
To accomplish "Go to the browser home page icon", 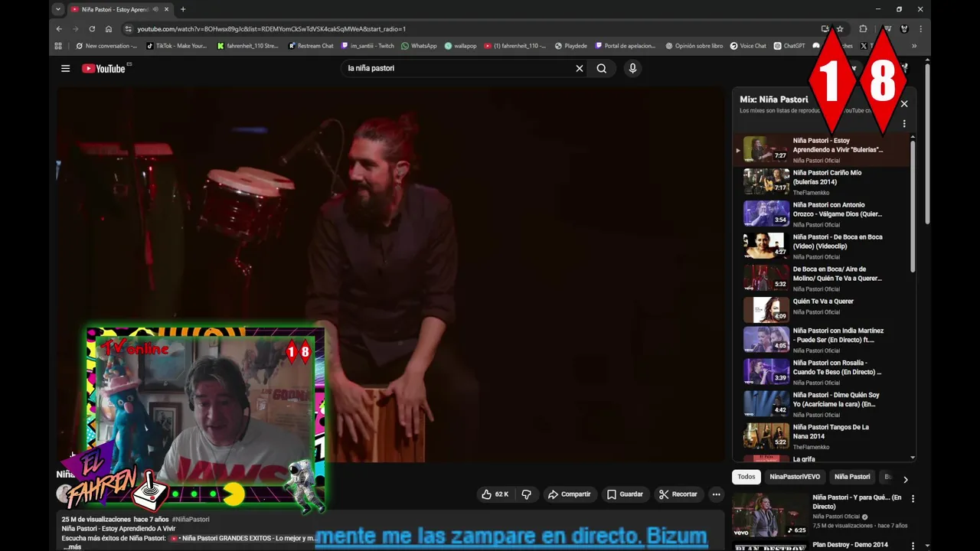I will tap(109, 29).
